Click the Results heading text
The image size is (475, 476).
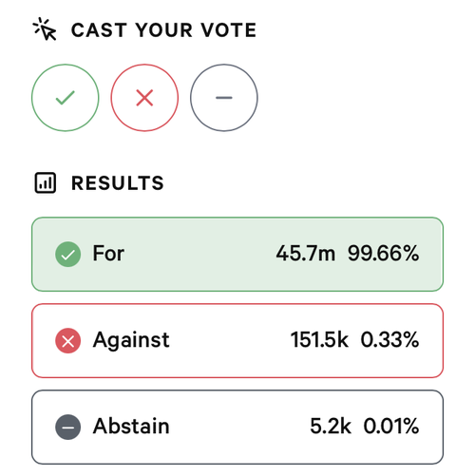(x=118, y=183)
